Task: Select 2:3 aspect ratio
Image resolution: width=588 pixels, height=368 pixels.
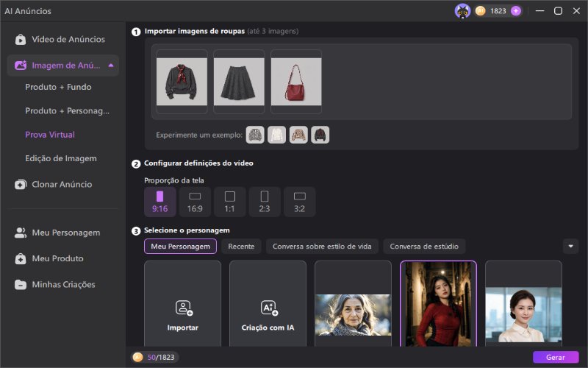Action: click(265, 202)
